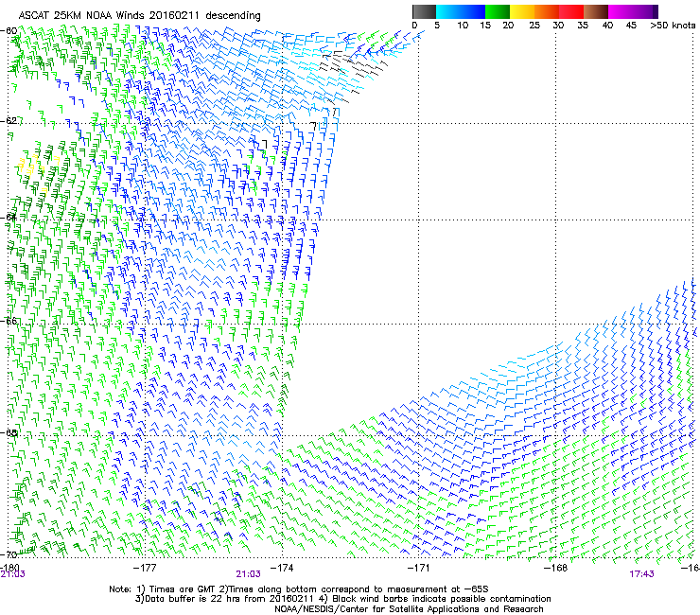Click the black contaminated wind barbs near -61

click(x=353, y=64)
